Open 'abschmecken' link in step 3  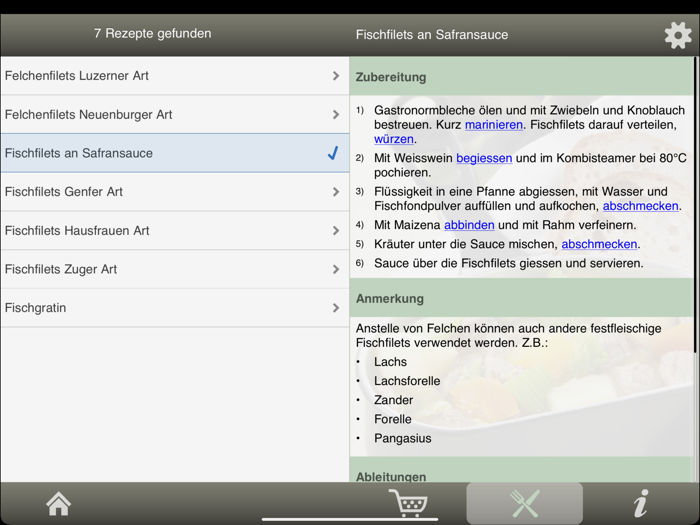point(641,206)
